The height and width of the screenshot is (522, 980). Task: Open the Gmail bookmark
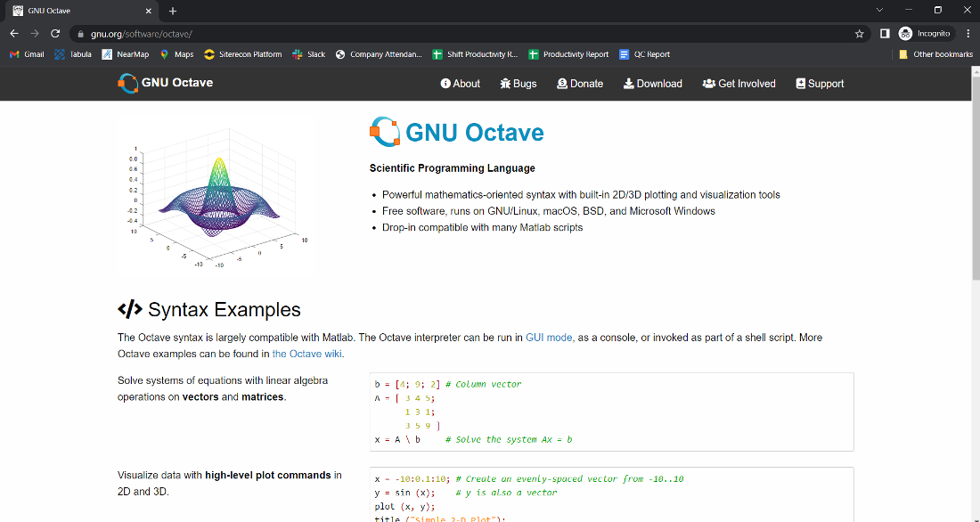(27, 54)
